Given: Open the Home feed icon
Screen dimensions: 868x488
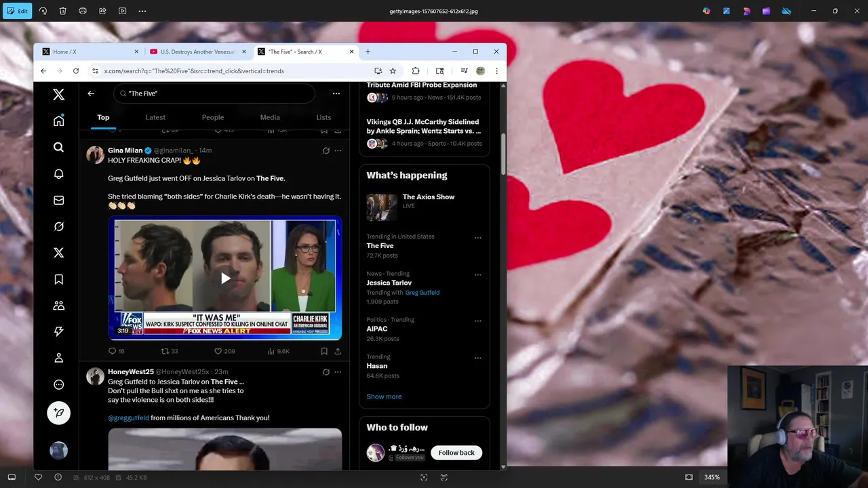Looking at the screenshot, I should point(59,121).
